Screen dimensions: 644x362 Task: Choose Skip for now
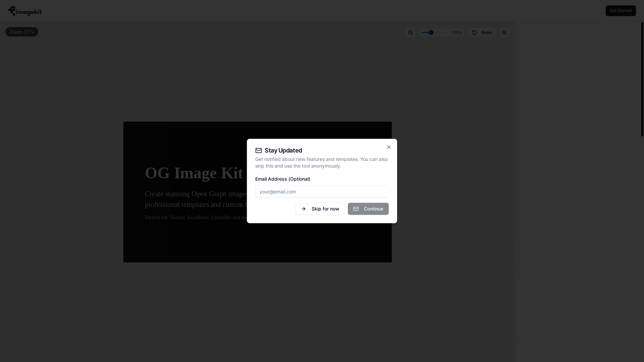[320, 209]
